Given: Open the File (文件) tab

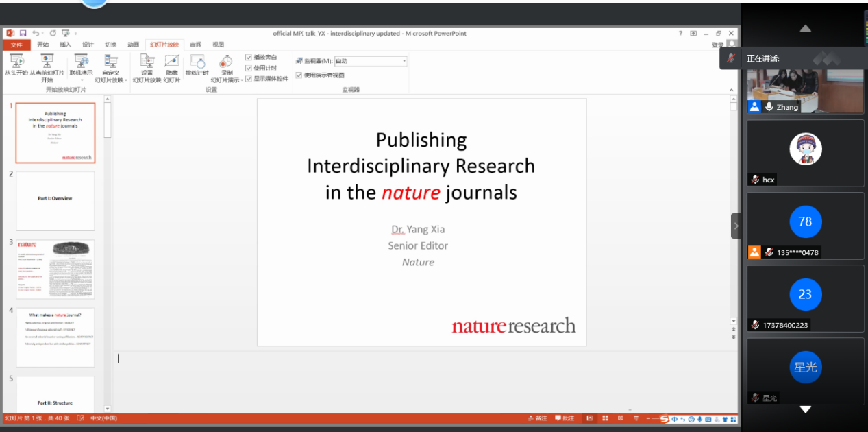Looking at the screenshot, I should click(x=16, y=45).
